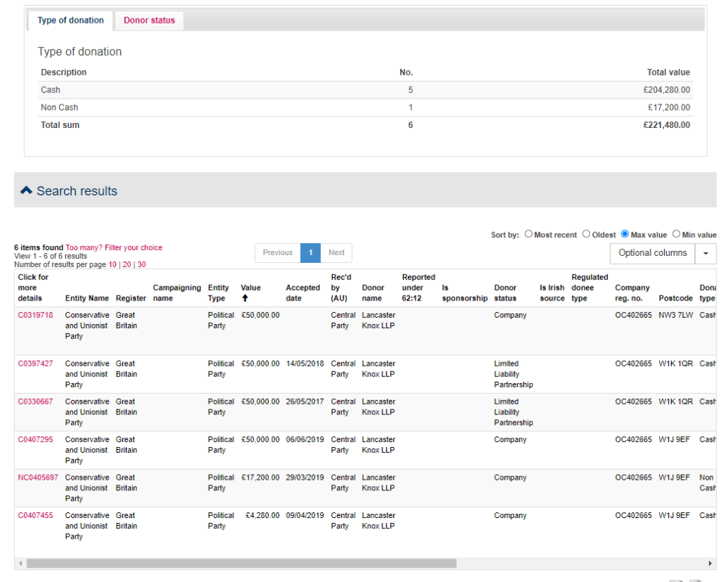Open the Type of donation tab
728x582 pixels.
tap(70, 21)
